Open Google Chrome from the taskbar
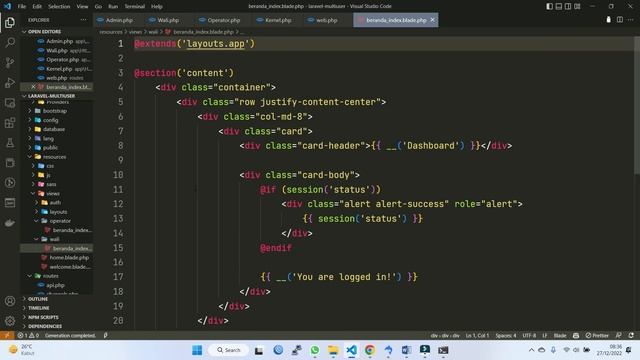 (370, 350)
